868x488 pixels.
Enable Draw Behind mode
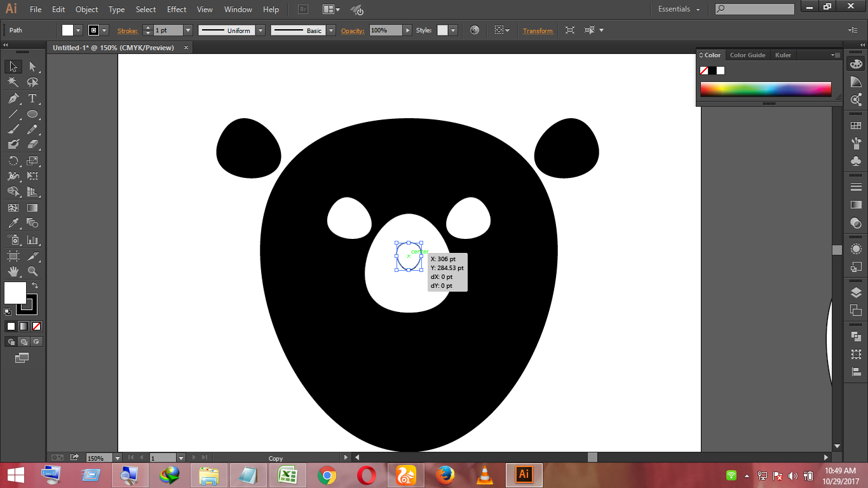pyautogui.click(x=24, y=342)
